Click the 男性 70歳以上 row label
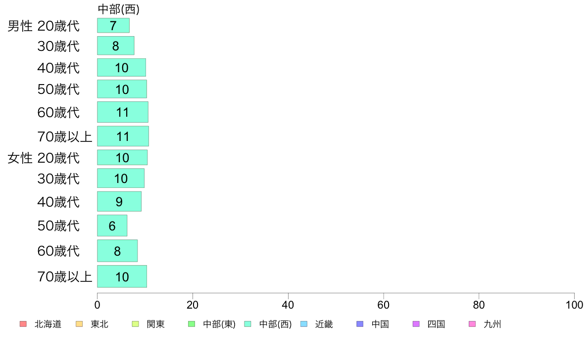This screenshot has width=588, height=364. tap(64, 136)
